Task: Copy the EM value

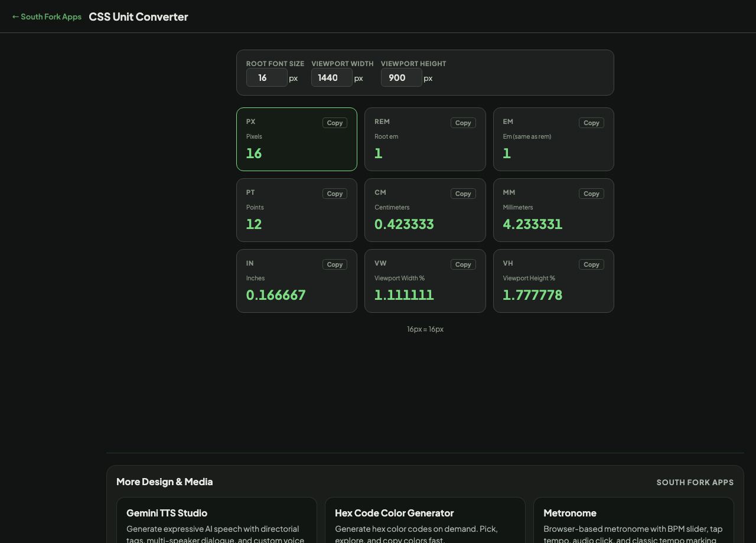Action: 591,123
